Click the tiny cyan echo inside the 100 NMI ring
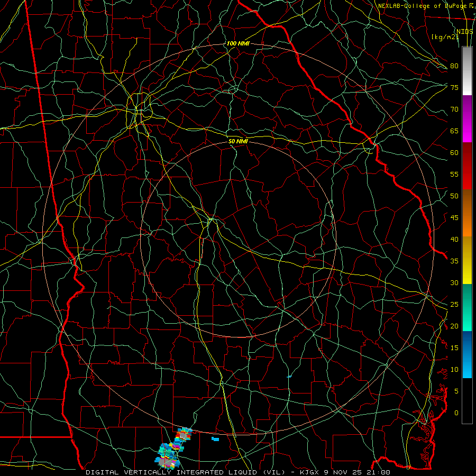Screen dimensions: 476x476 coord(289,377)
